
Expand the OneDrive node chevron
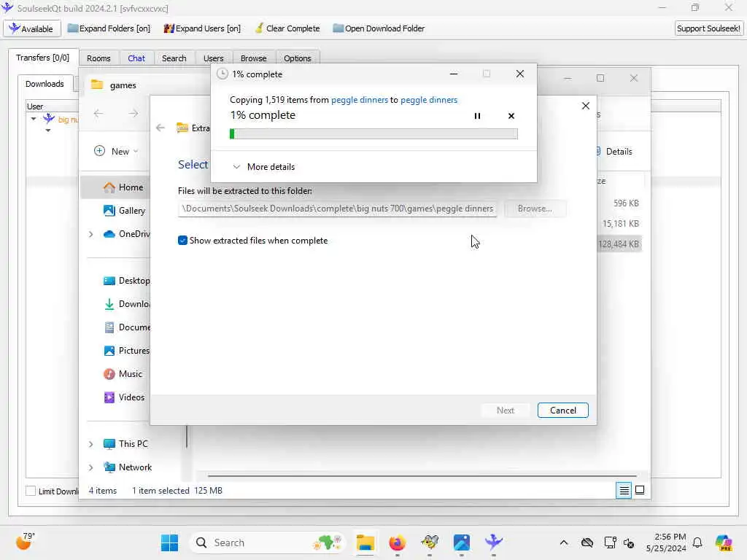pos(91,234)
